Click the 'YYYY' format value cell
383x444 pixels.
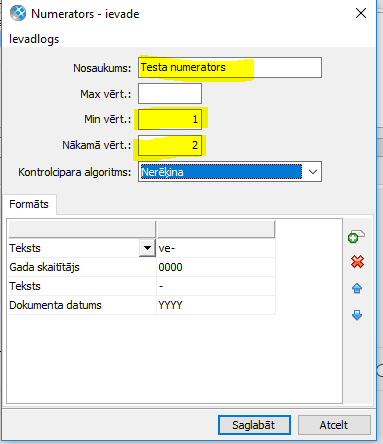216,305
